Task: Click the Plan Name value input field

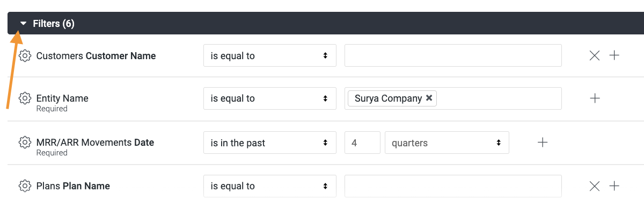Action: [x=453, y=186]
